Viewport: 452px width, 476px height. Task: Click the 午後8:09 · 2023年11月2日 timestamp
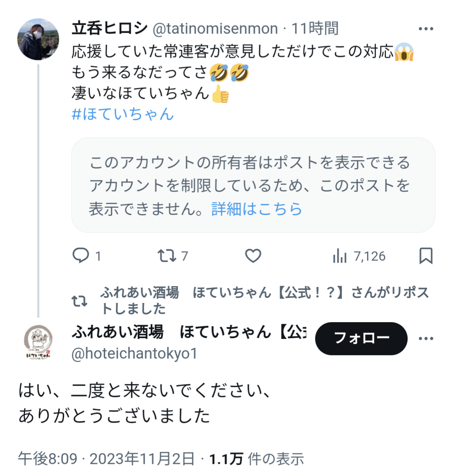click(x=106, y=458)
